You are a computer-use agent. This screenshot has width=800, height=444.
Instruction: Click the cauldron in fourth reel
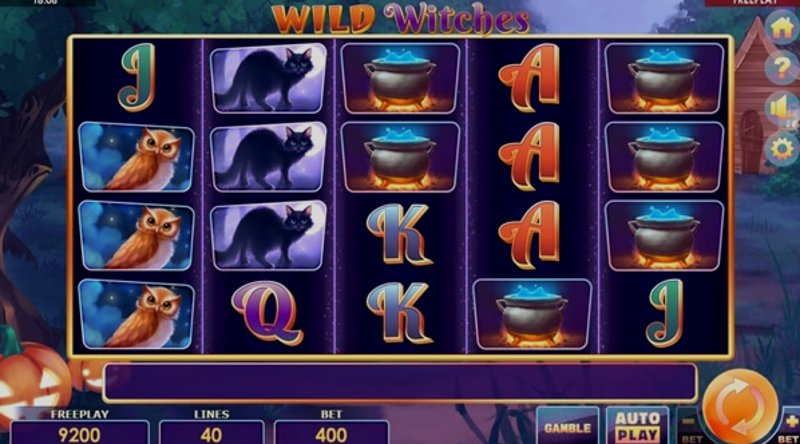click(532, 314)
